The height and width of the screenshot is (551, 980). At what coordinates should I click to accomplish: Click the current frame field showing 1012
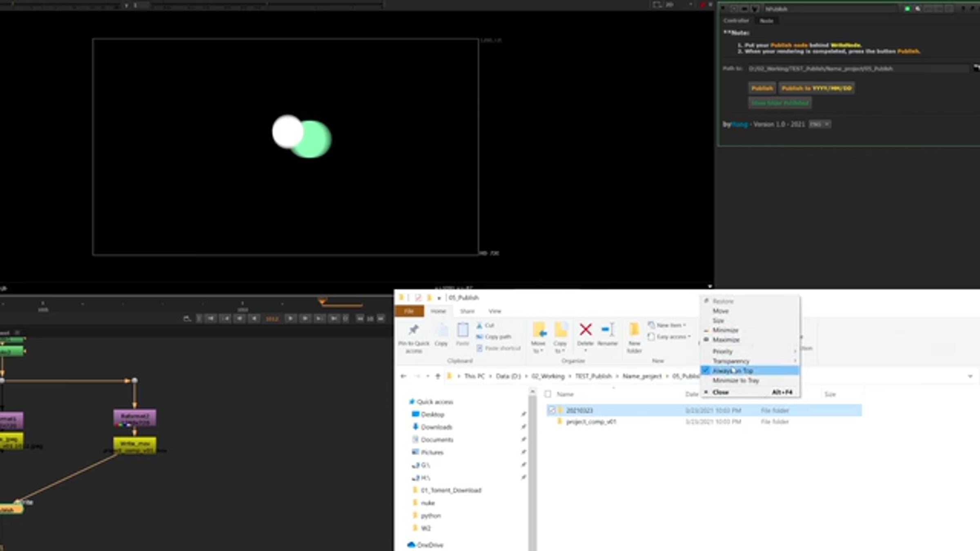272,319
